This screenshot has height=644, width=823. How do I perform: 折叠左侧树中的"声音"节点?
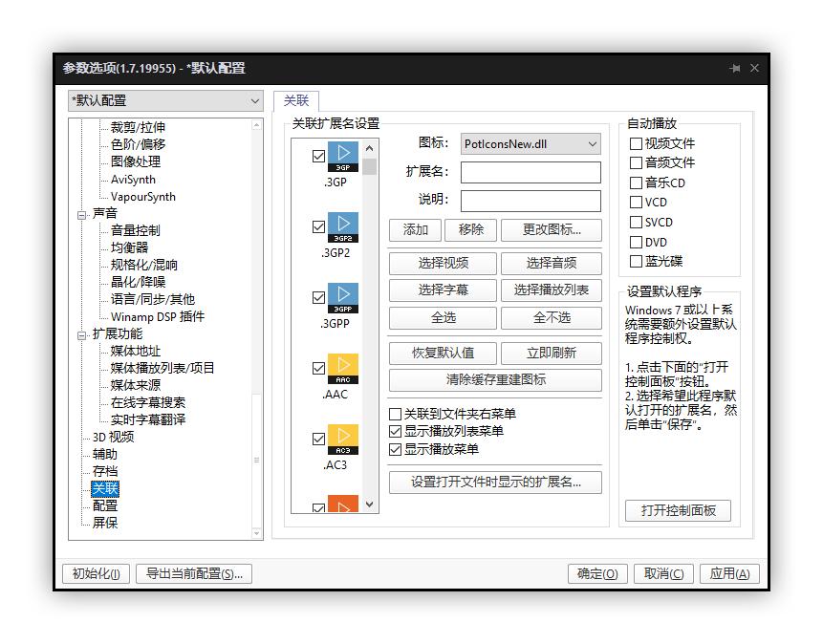pyautogui.click(x=82, y=213)
